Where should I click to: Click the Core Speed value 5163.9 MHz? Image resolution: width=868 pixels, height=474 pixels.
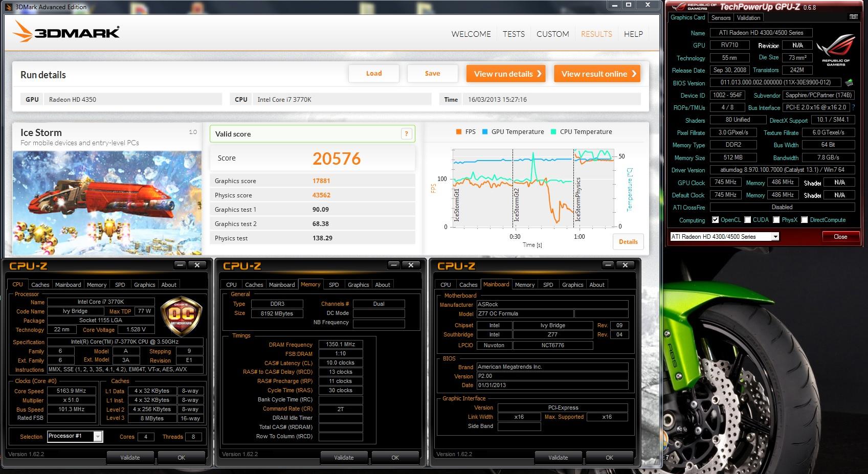pyautogui.click(x=71, y=391)
